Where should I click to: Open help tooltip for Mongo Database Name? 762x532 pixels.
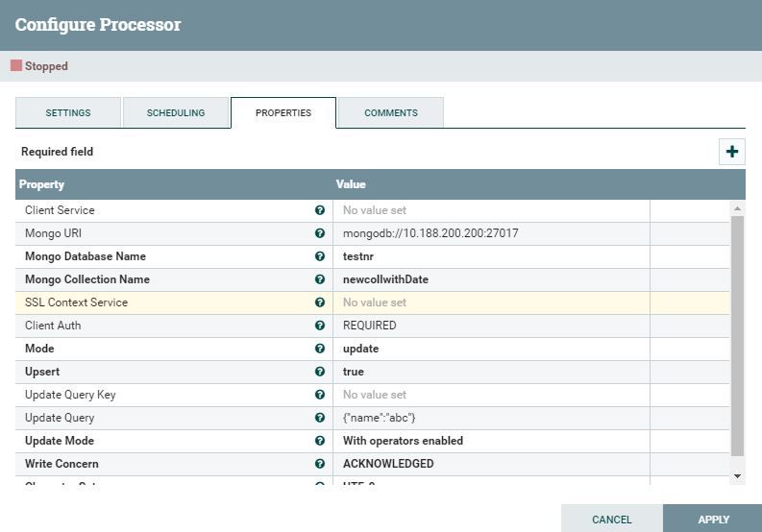point(319,256)
